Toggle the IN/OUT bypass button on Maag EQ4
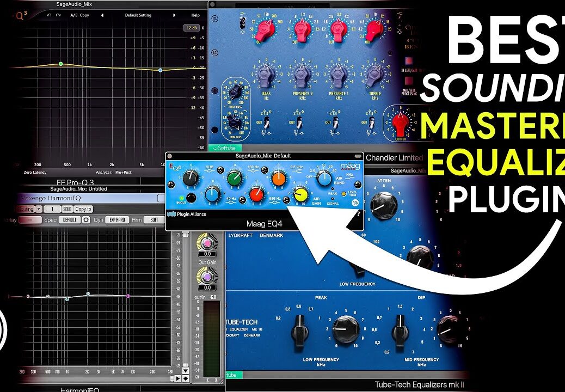This screenshot has width=565, height=392. coord(191,198)
